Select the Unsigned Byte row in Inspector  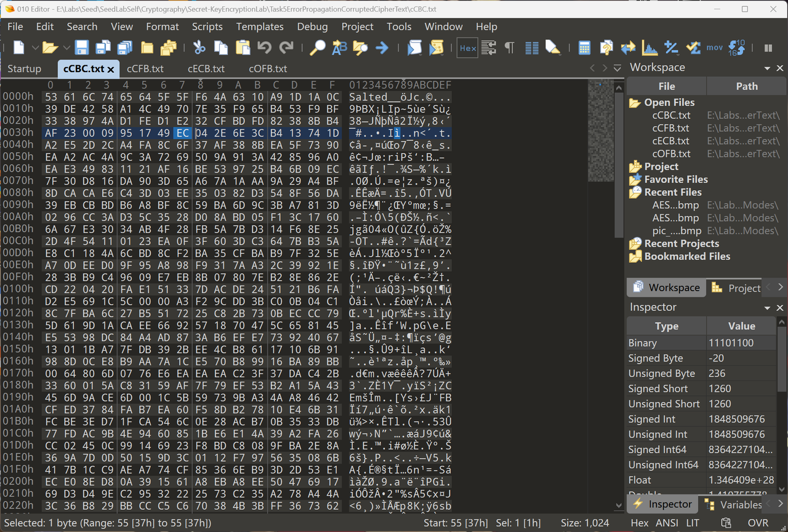click(x=702, y=373)
